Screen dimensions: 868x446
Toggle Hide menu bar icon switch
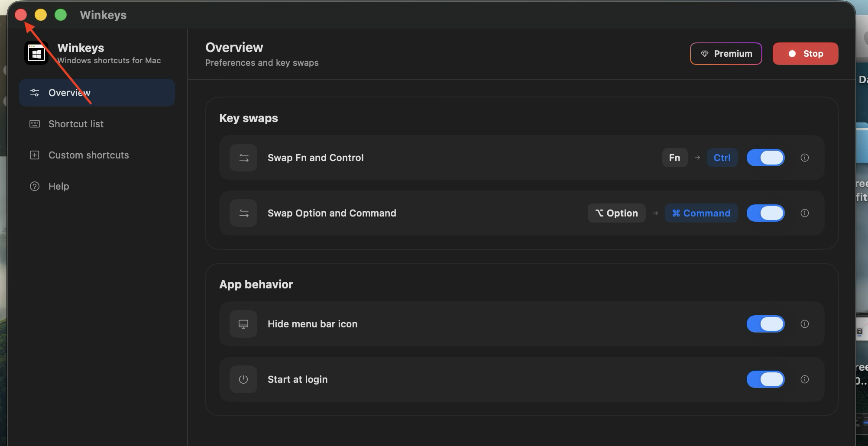point(766,324)
